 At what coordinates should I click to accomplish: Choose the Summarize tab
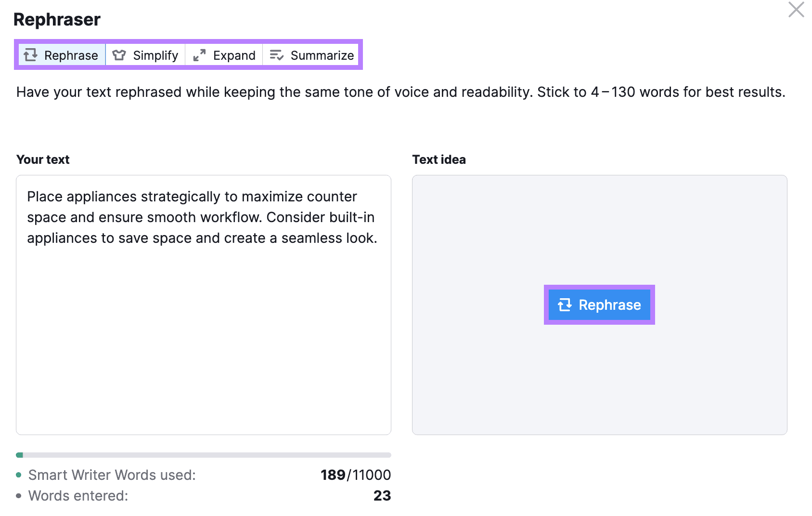312,55
